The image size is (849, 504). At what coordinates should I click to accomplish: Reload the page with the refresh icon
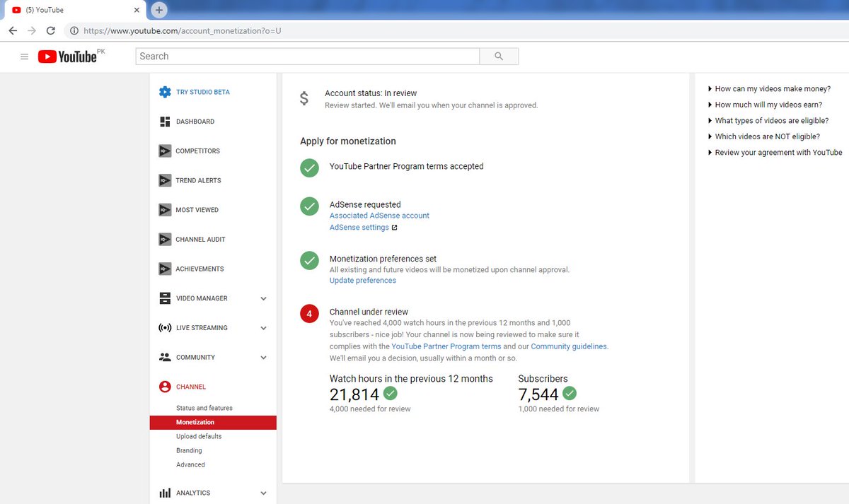click(51, 31)
